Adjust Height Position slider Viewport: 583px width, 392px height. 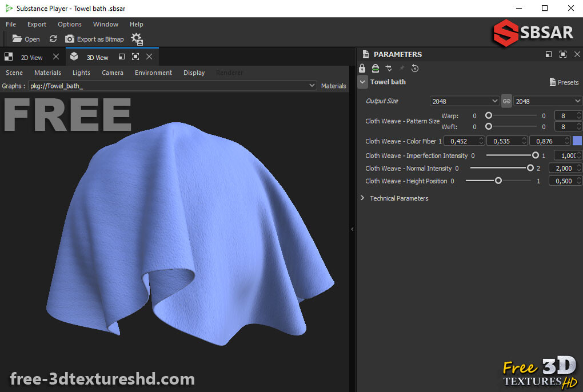click(498, 181)
